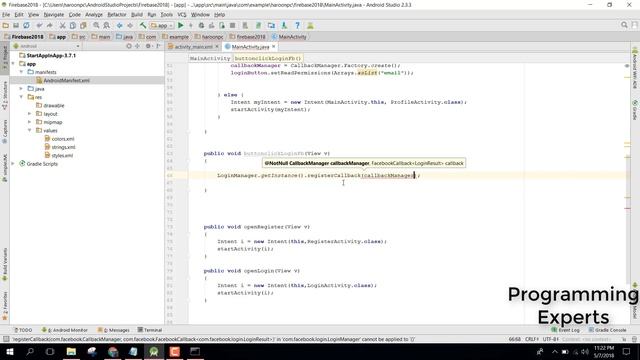Image resolution: width=640 pixels, height=360 pixels.
Task: Open the Build menu
Action: (137, 15)
